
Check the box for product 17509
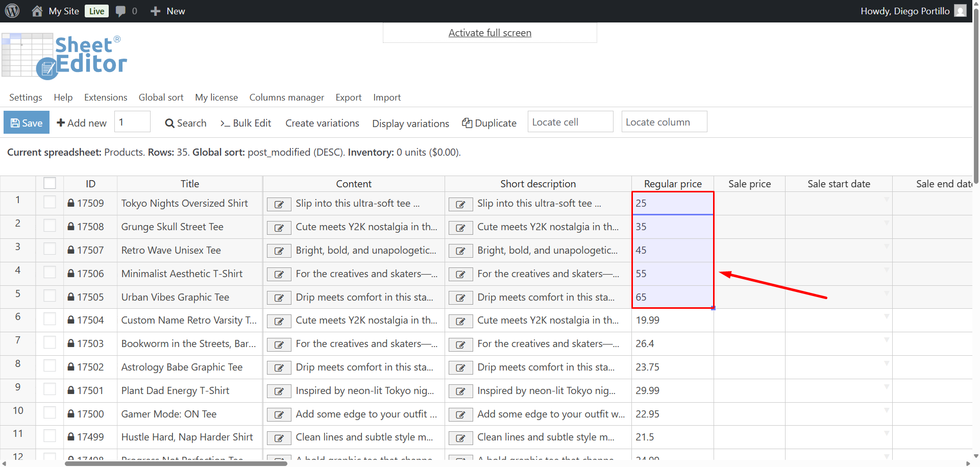pos(50,203)
